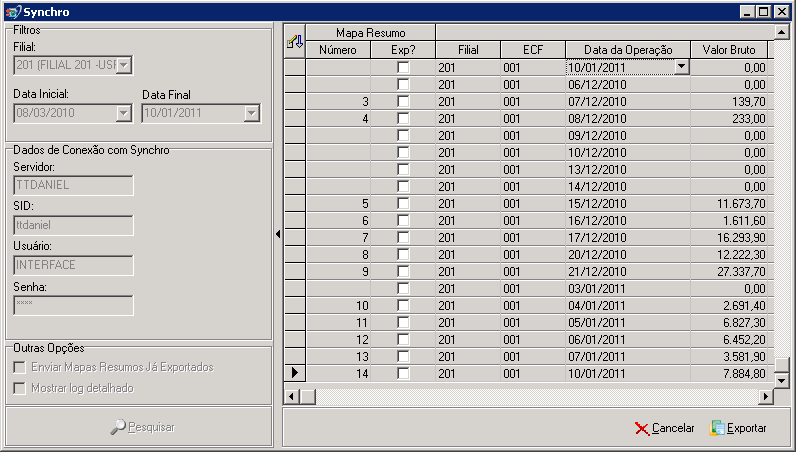Check the Exp? box for row 07/12/2010
Viewport: 796px width, 452px height.
pos(403,102)
